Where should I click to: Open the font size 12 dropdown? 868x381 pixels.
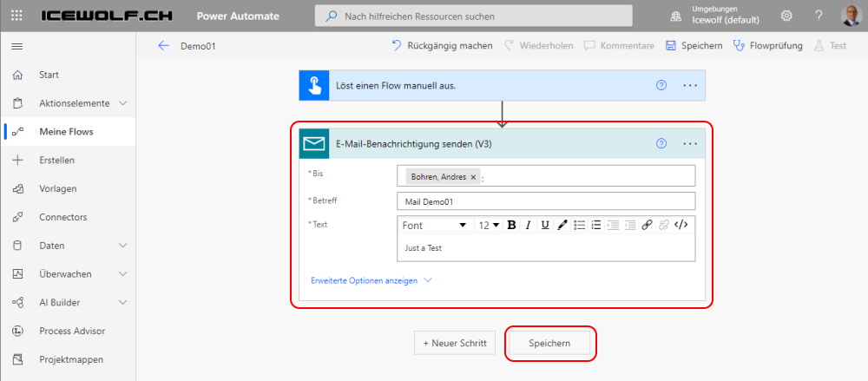(490, 226)
